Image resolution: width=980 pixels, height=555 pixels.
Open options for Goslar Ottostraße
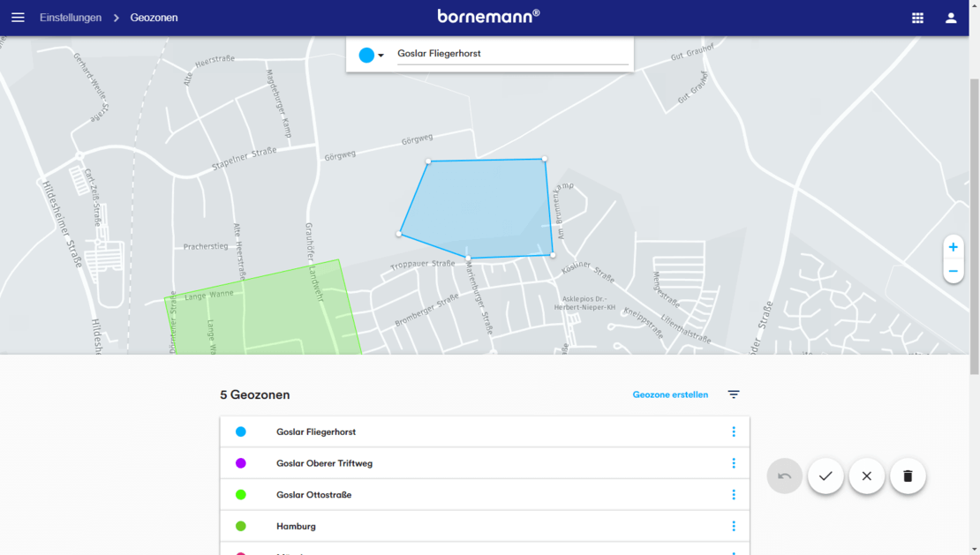click(x=734, y=494)
